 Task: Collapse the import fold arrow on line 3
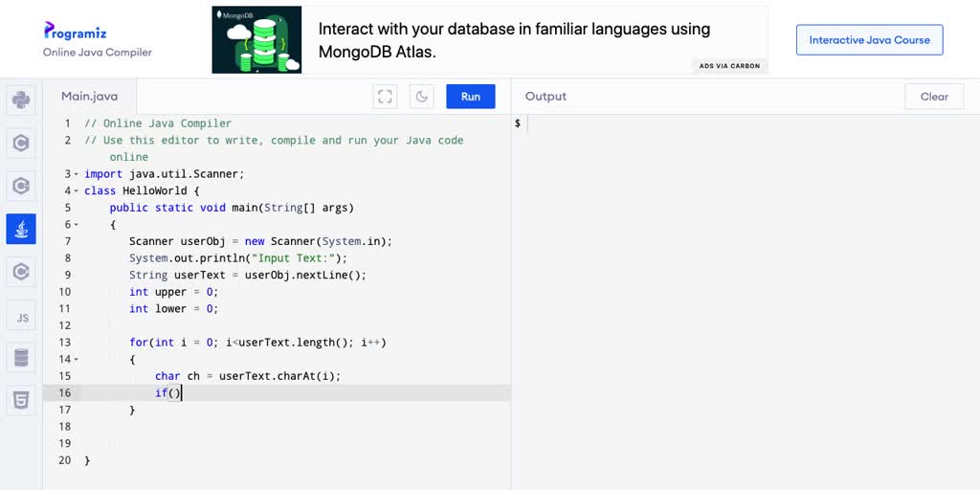[77, 174]
